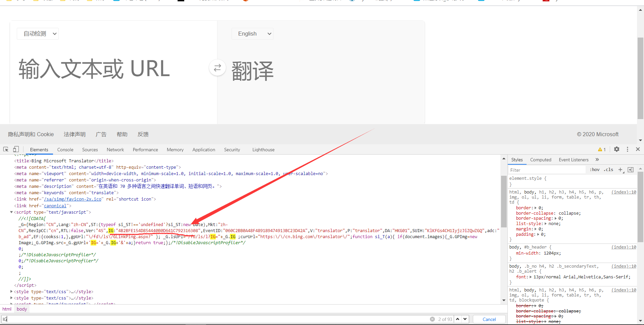This screenshot has height=325, width=644.
Task: Open the Network tab
Action: click(x=115, y=150)
